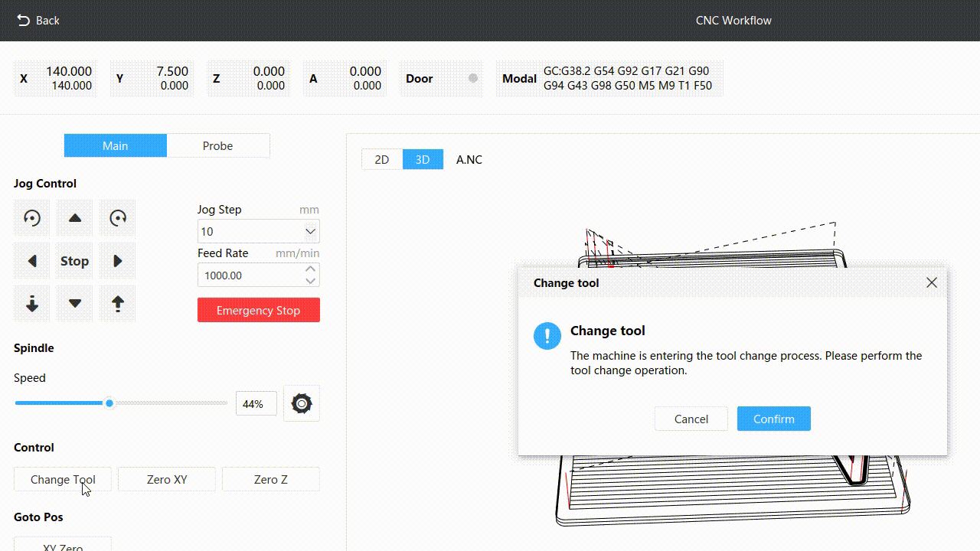The width and height of the screenshot is (980, 551).
Task: Lower the Z axis with the down-arrow icon
Action: tap(32, 304)
